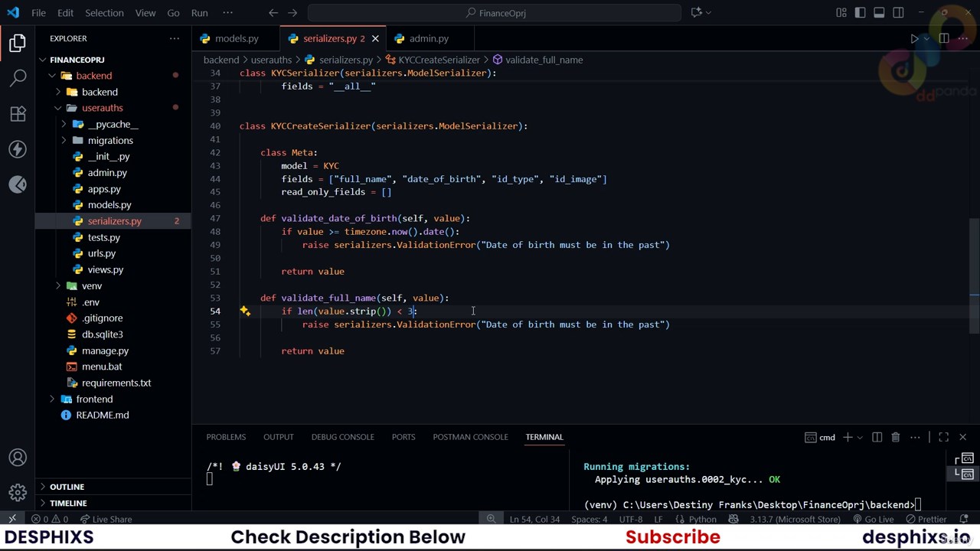Image resolution: width=980 pixels, height=551 pixels.
Task: Click the Go Live status bar button
Action: tap(873, 519)
